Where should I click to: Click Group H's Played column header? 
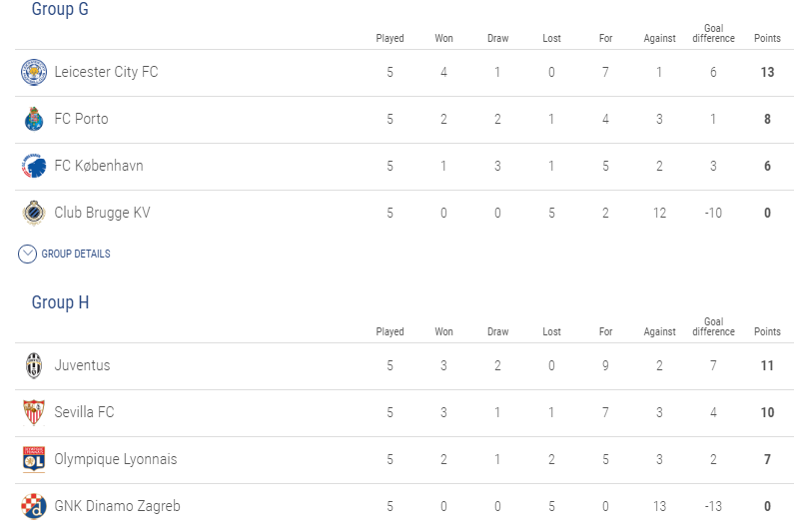390,332
